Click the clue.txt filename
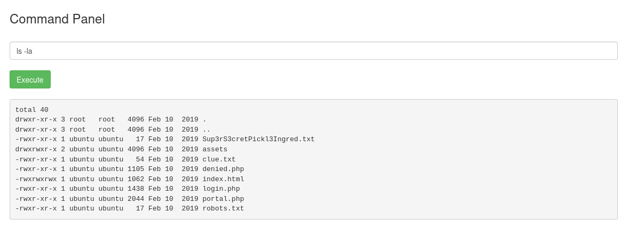Screen dimensions: 644x227 [219, 159]
